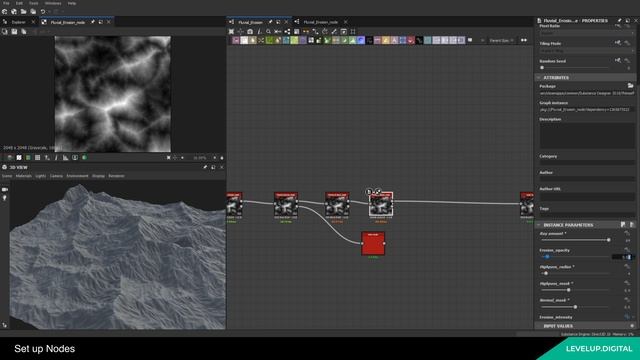Click the Author input field
640x360 pixels.
pos(587,179)
